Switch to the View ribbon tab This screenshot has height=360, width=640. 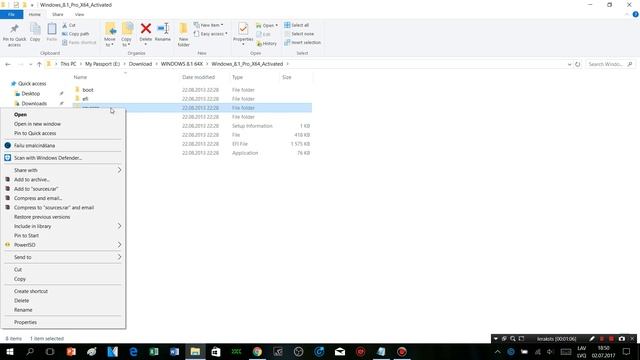click(80, 14)
